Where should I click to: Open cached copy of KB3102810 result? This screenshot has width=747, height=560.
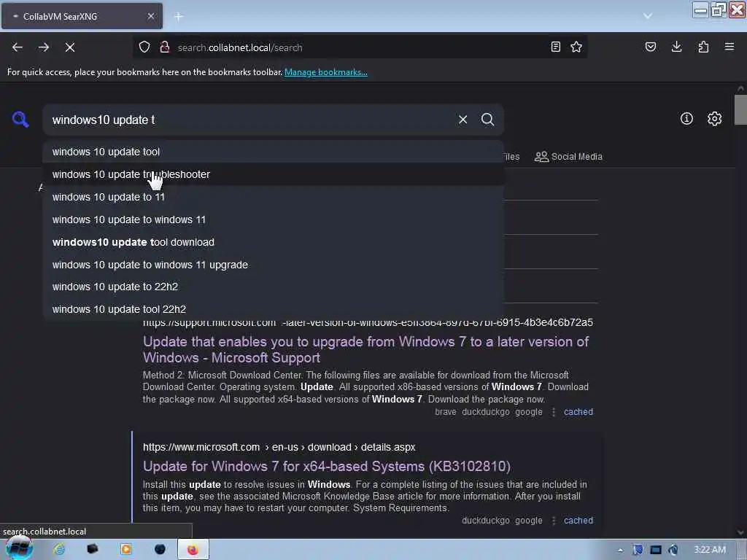[578, 521]
